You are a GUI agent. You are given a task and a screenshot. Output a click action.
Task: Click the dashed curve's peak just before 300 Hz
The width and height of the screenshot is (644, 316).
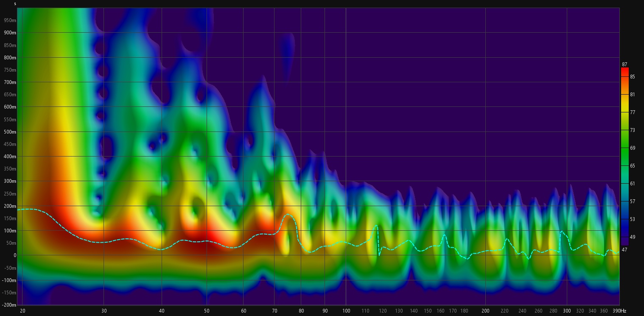[562, 232]
